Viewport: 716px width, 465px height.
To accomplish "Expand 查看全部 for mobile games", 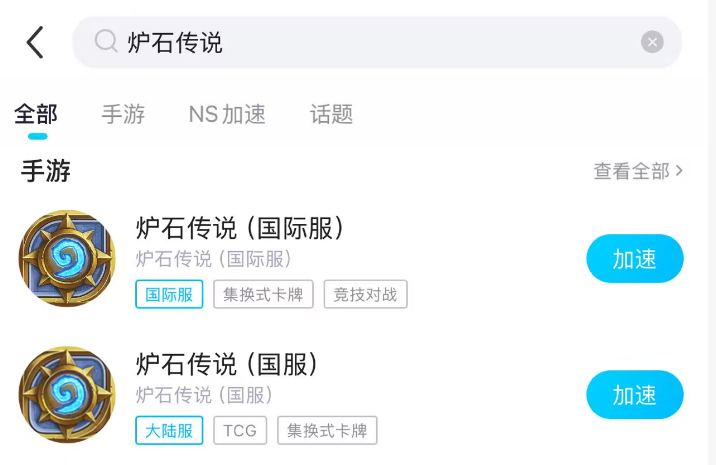I will coord(638,171).
